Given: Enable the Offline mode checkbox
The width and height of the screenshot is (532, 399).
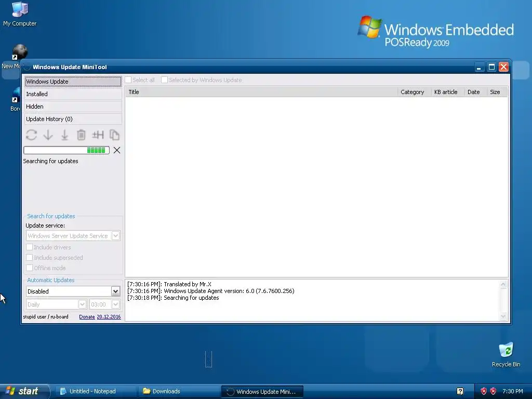Looking at the screenshot, I should (x=30, y=268).
